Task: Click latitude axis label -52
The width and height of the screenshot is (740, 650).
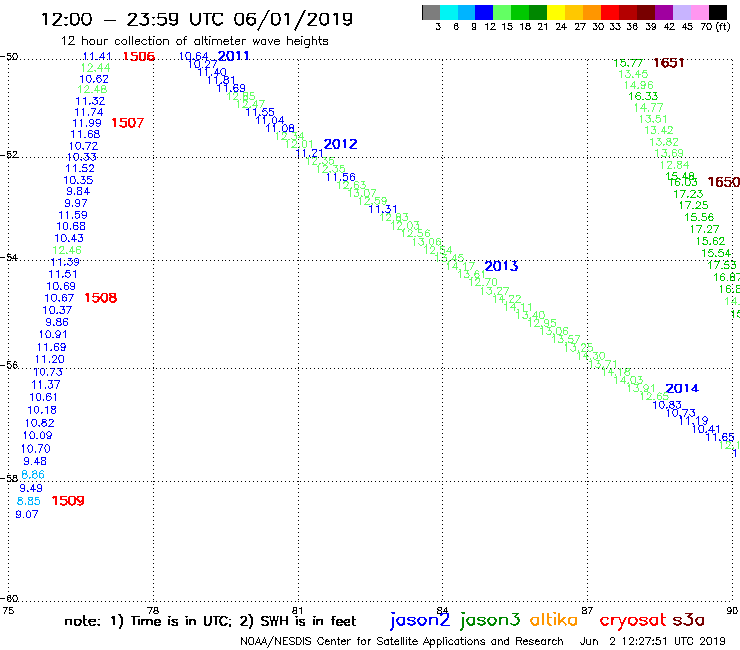Action: coord(9,155)
